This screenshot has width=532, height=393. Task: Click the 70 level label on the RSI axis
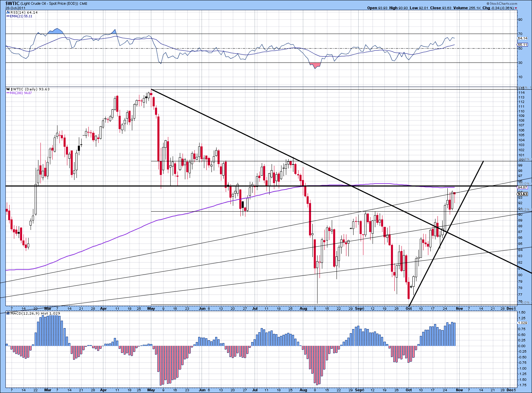520,34
